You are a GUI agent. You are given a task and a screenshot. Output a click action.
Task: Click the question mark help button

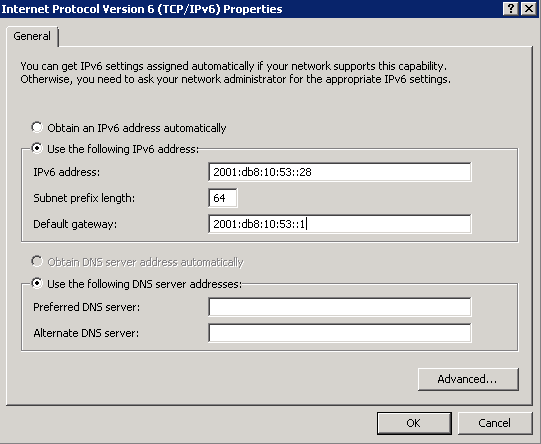click(x=511, y=9)
